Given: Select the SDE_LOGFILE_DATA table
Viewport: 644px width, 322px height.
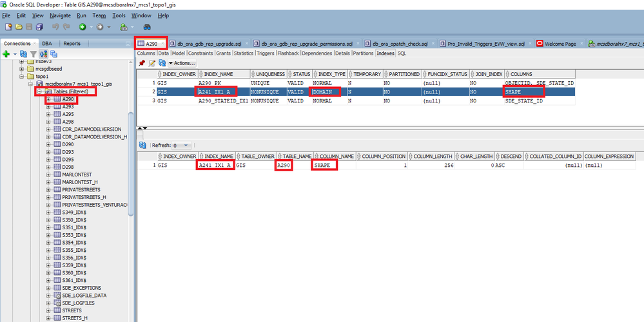Looking at the screenshot, I should [x=84, y=296].
